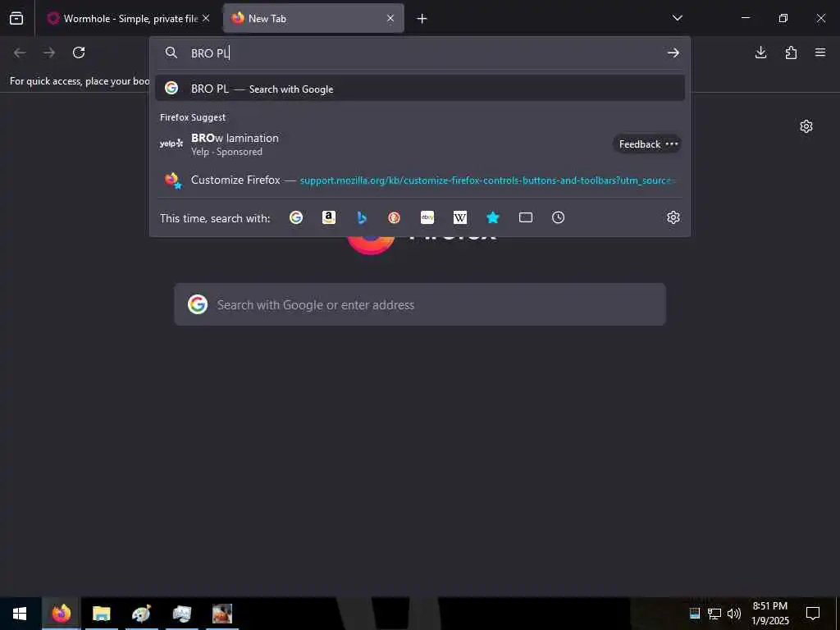Open Feedback menu for sponsored suggestion
840x630 pixels.
(647, 144)
